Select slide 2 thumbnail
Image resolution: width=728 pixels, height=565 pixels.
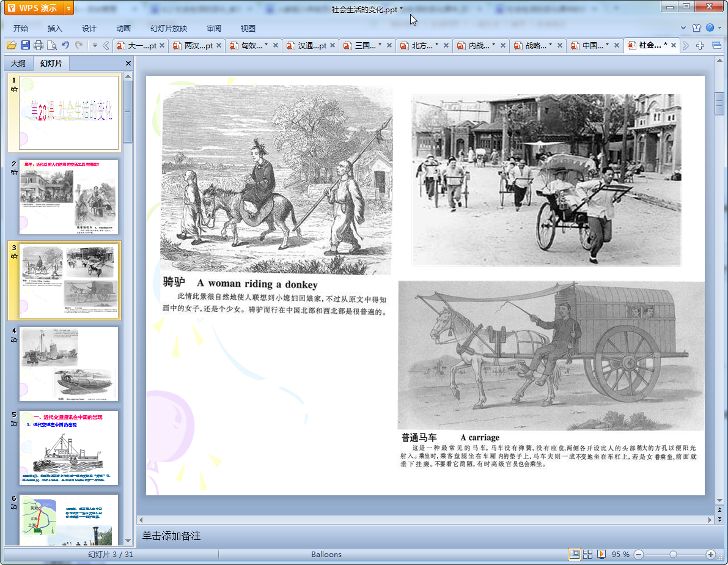tap(68, 197)
